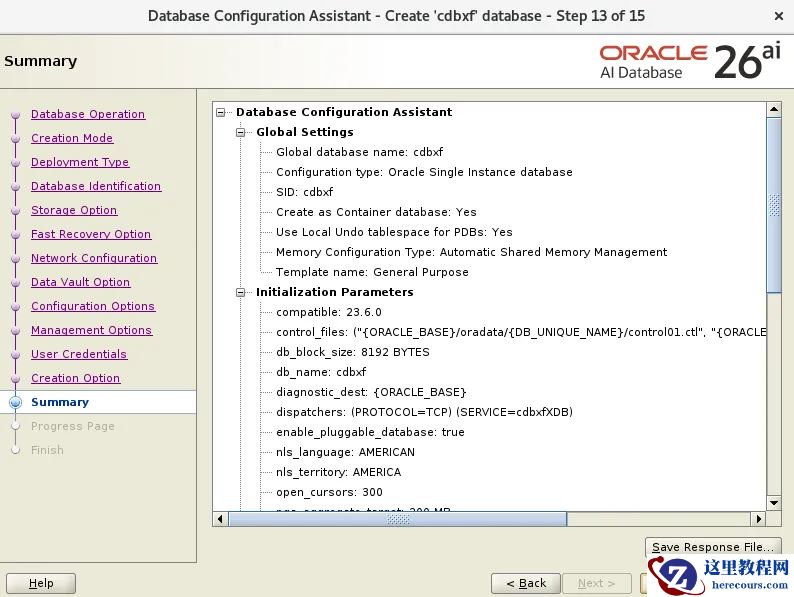
Task: Select the dispatchers parameter row
Action: coord(425,412)
